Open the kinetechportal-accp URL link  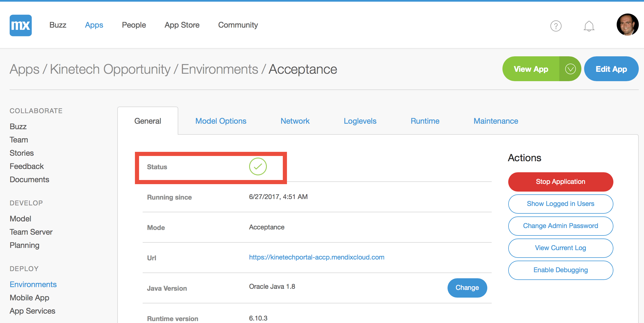point(316,257)
